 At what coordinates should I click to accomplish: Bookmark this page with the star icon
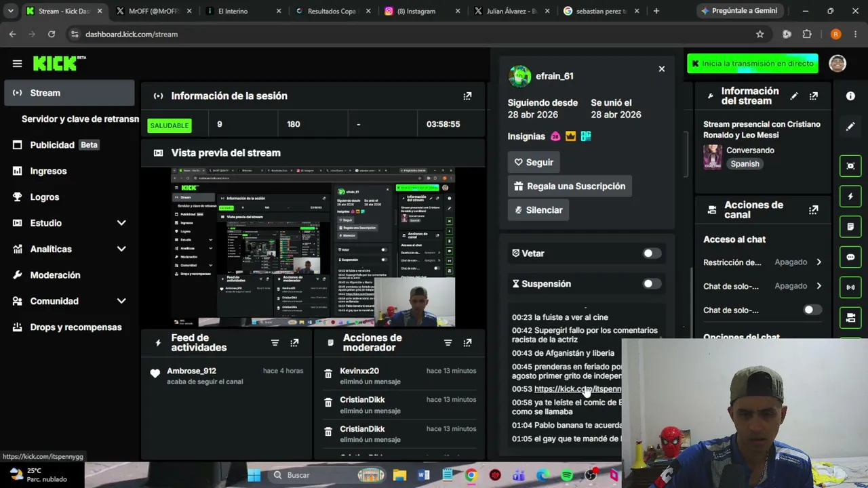coord(759,34)
